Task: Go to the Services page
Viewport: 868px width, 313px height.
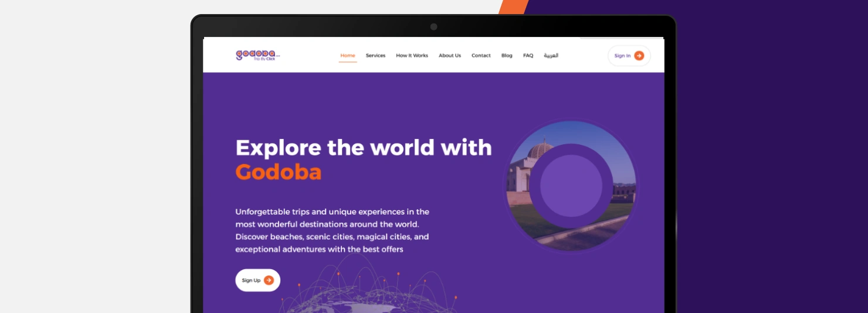Action: click(x=375, y=56)
